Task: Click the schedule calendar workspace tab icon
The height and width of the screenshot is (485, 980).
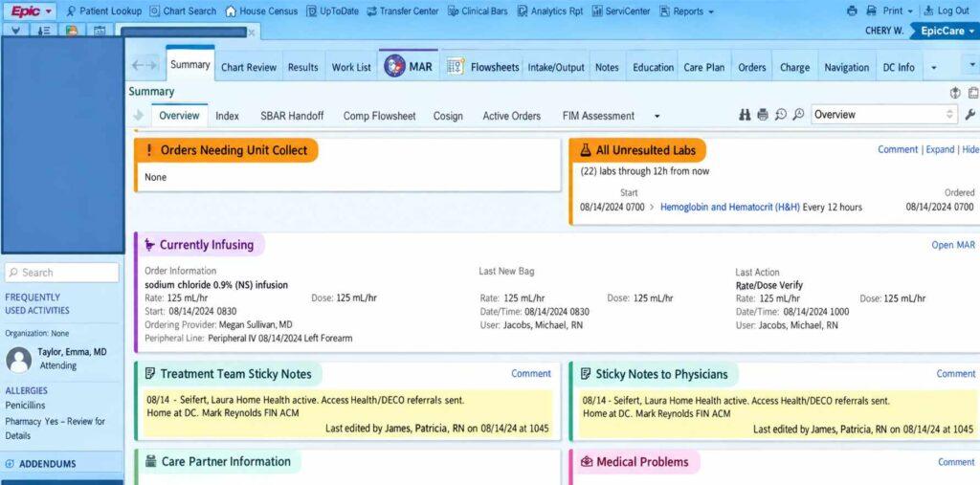Action: [100, 31]
